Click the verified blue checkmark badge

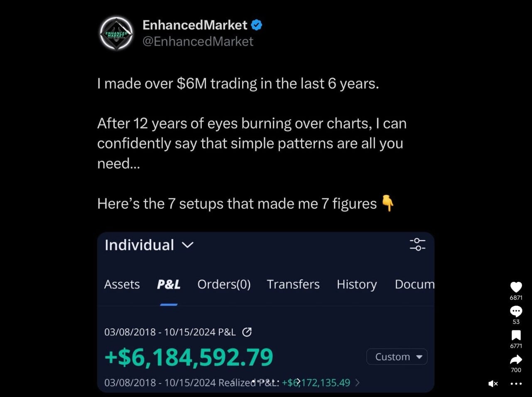tap(257, 25)
